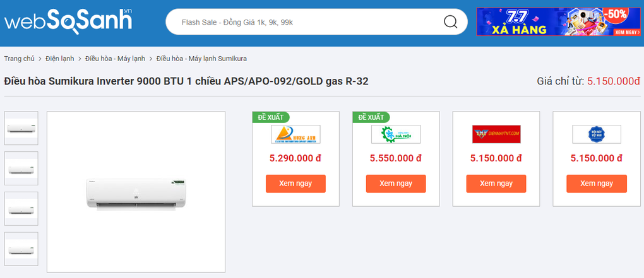Select the first product thumbnail
Image resolution: width=644 pixels, height=278 pixels.
(x=21, y=128)
